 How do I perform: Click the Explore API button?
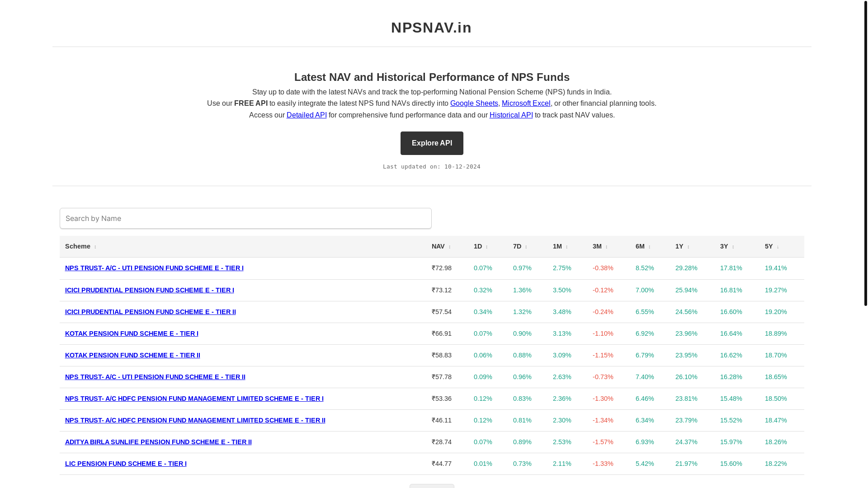pyautogui.click(x=432, y=143)
